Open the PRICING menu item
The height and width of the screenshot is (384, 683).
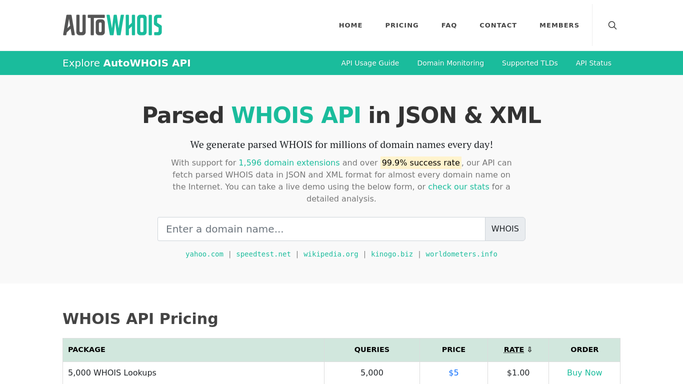402,25
